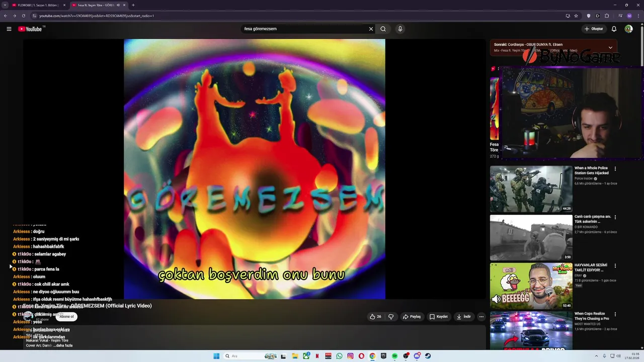Go to the YouTube home logo
The height and width of the screenshot is (362, 644).
[x=30, y=29]
